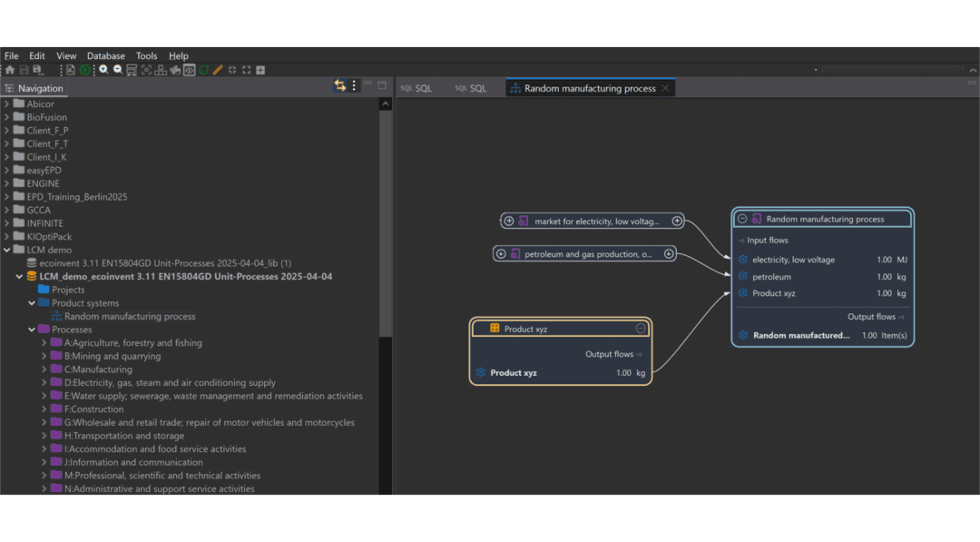Select Random manufacturing process in Product systems
Screen dimensions: 980x542
[x=130, y=316]
